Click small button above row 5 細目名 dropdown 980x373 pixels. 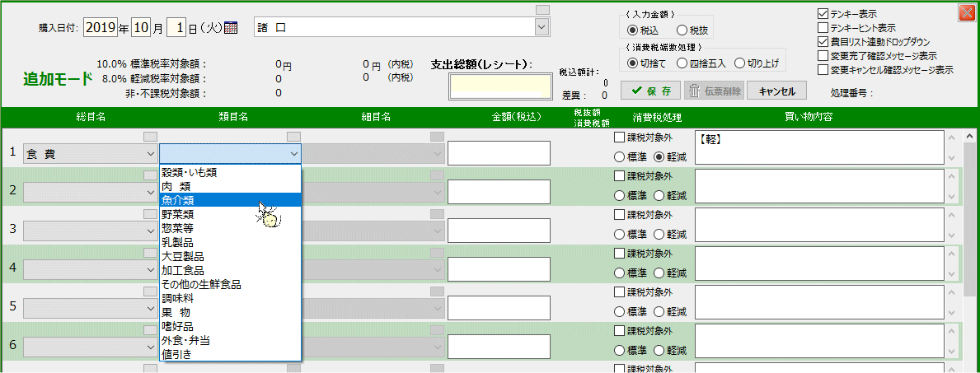click(x=437, y=291)
